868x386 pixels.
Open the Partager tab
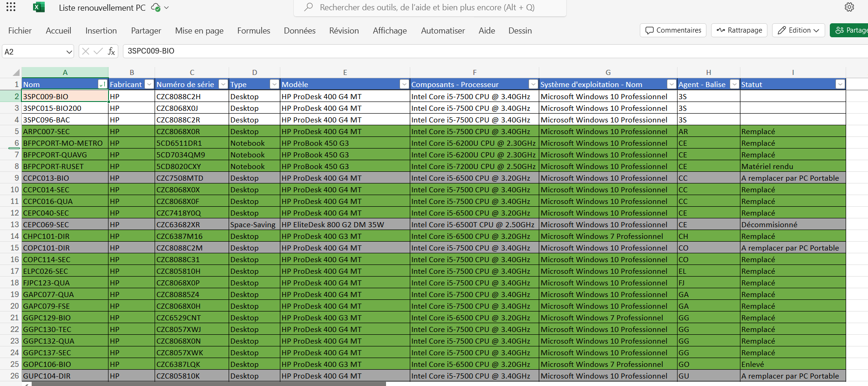146,31
